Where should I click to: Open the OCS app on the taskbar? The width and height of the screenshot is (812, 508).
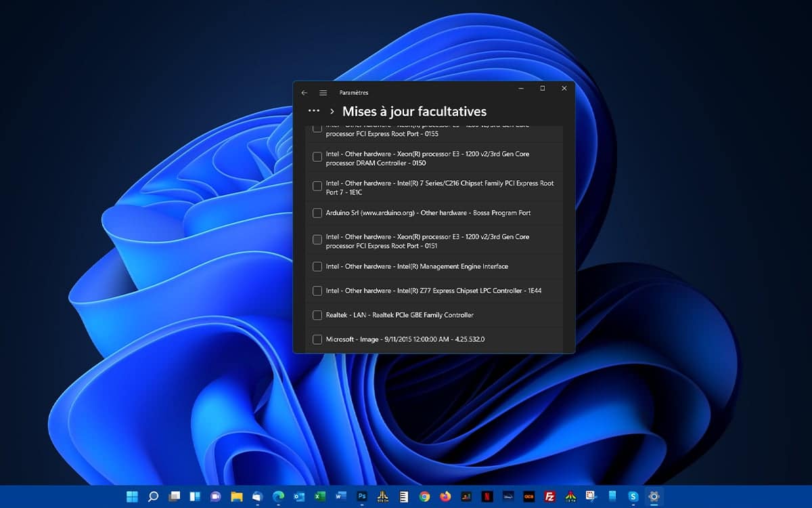coord(529,496)
